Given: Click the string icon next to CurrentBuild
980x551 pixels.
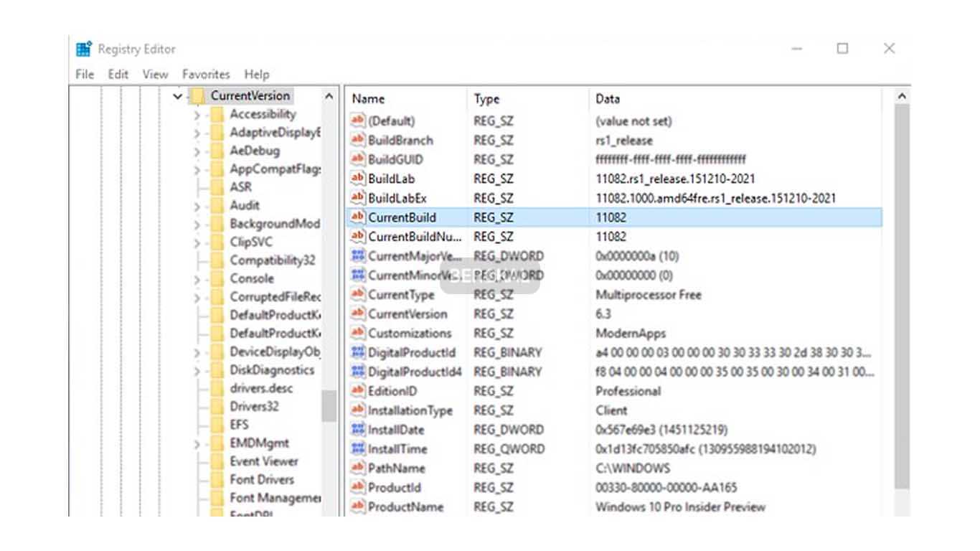Looking at the screenshot, I should point(357,217).
